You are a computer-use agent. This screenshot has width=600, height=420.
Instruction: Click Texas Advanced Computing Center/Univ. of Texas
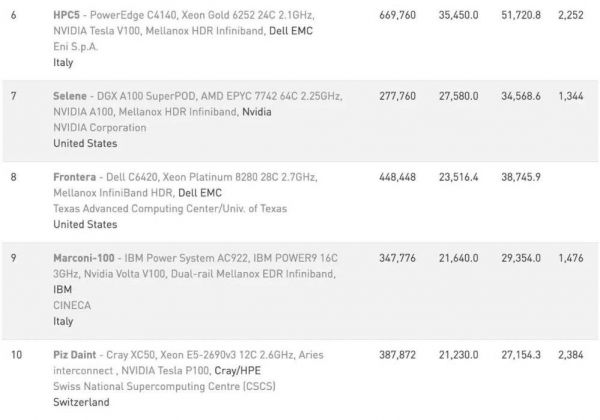pyautogui.click(x=169, y=208)
